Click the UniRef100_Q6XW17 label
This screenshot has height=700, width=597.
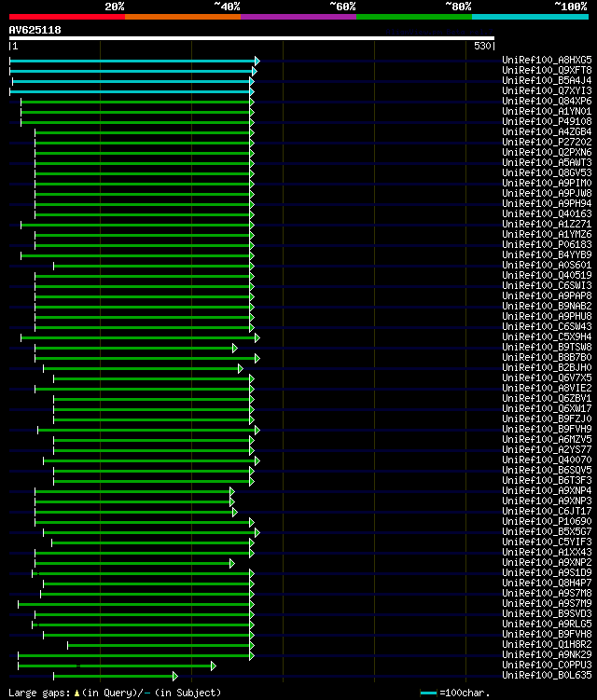coord(547,409)
